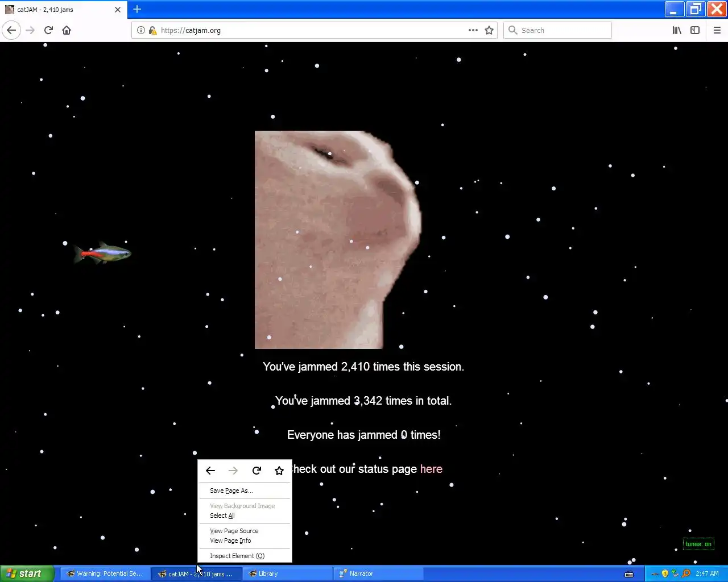Open the Library icon in the toolbar

pos(677,30)
